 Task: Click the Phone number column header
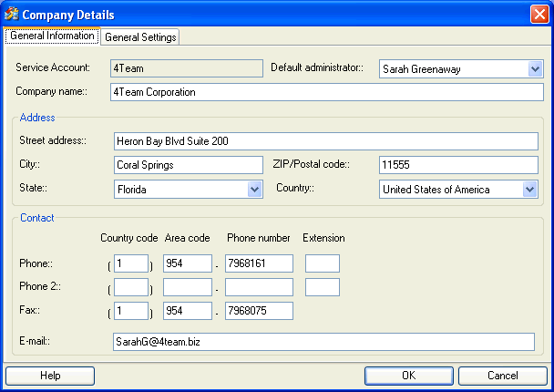click(x=259, y=238)
